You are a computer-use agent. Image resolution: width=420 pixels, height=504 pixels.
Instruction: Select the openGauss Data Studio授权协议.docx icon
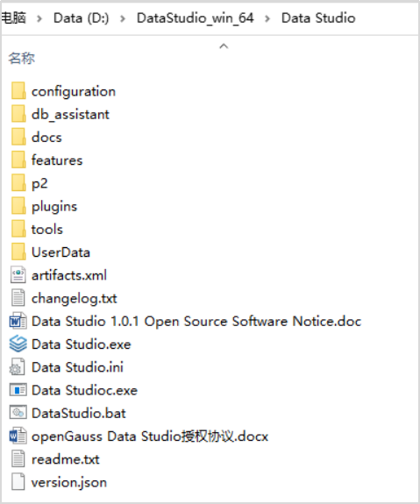18,437
